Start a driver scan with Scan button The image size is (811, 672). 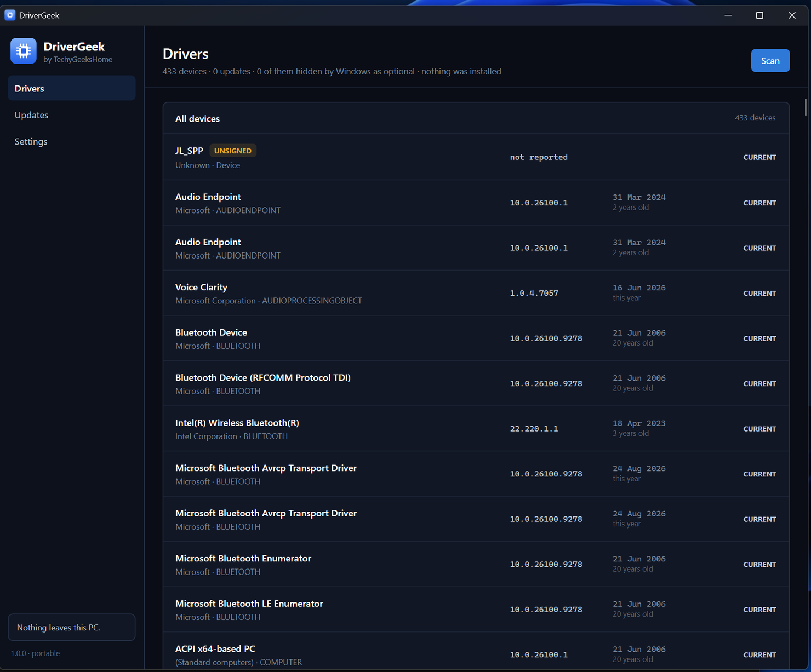click(770, 61)
